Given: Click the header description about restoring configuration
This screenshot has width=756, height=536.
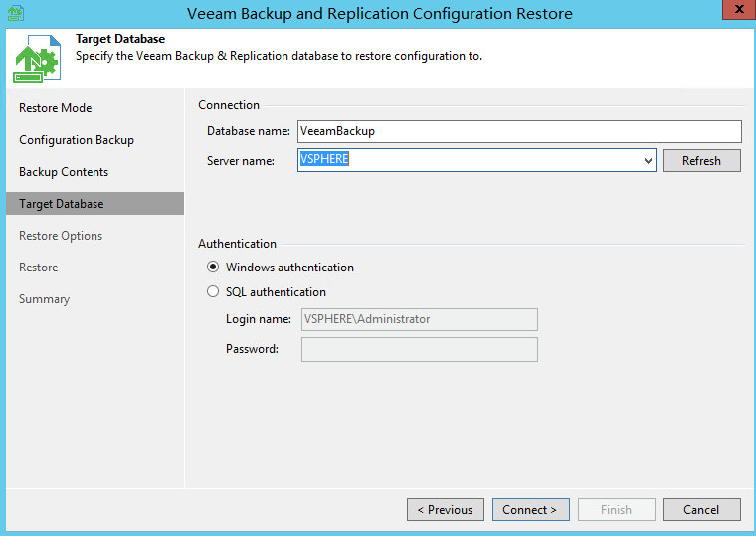Looking at the screenshot, I should 279,56.
